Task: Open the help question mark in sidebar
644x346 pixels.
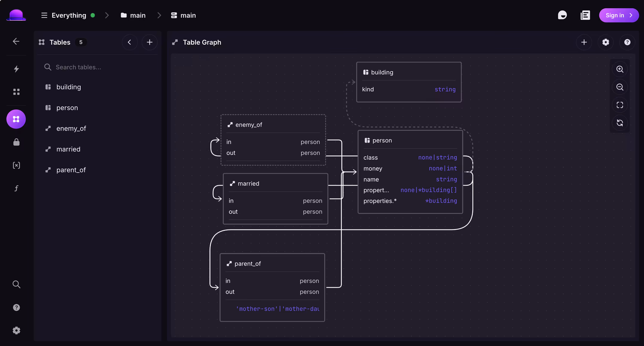Action: coord(16,307)
